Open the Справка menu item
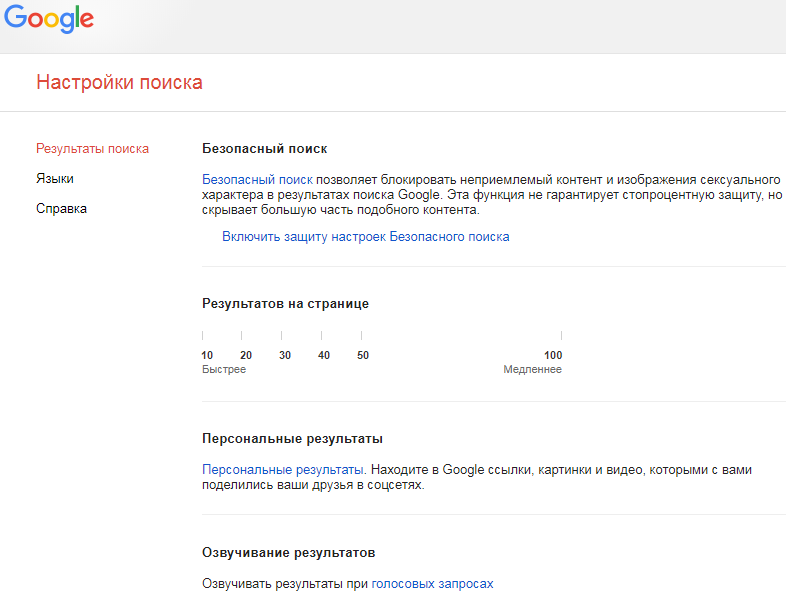 tap(61, 209)
